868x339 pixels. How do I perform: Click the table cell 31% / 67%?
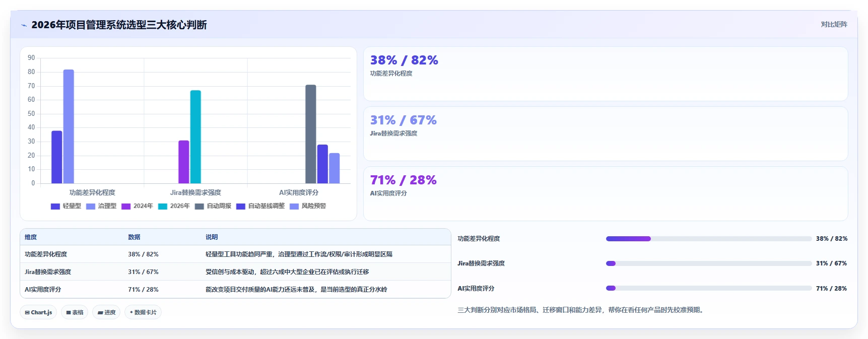(143, 272)
